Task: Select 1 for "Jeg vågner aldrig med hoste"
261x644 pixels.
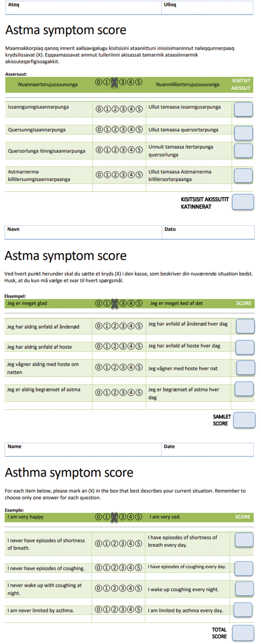Action: [107, 368]
